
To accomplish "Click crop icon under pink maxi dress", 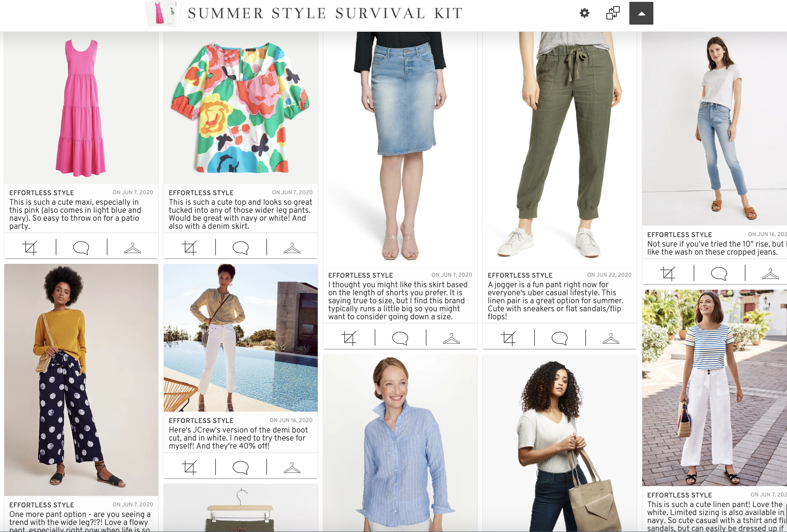I will point(30,248).
